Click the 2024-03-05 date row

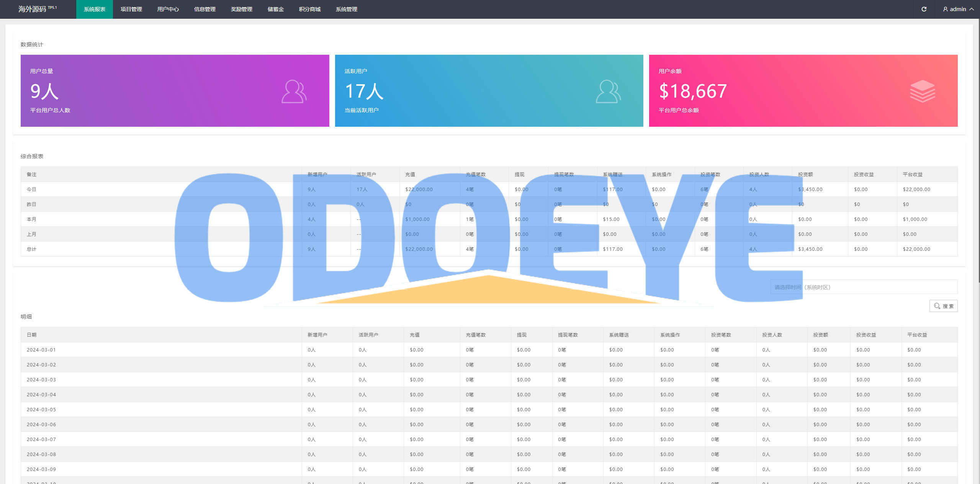coord(489,409)
